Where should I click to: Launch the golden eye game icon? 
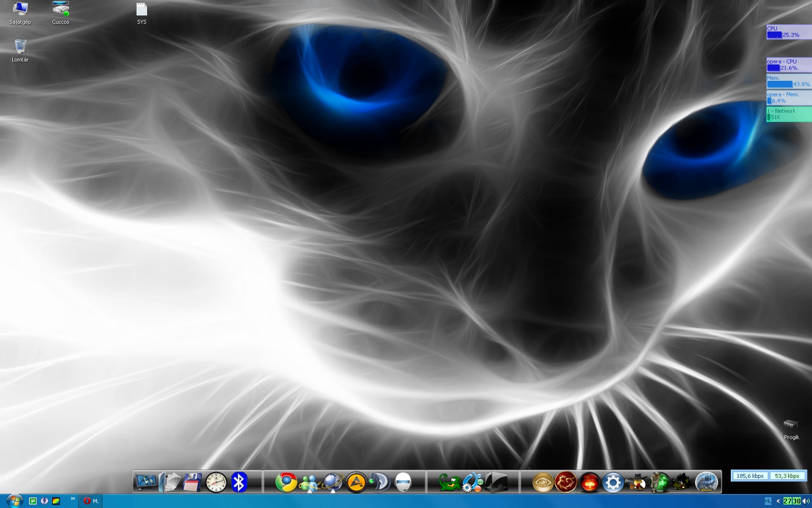(x=542, y=482)
